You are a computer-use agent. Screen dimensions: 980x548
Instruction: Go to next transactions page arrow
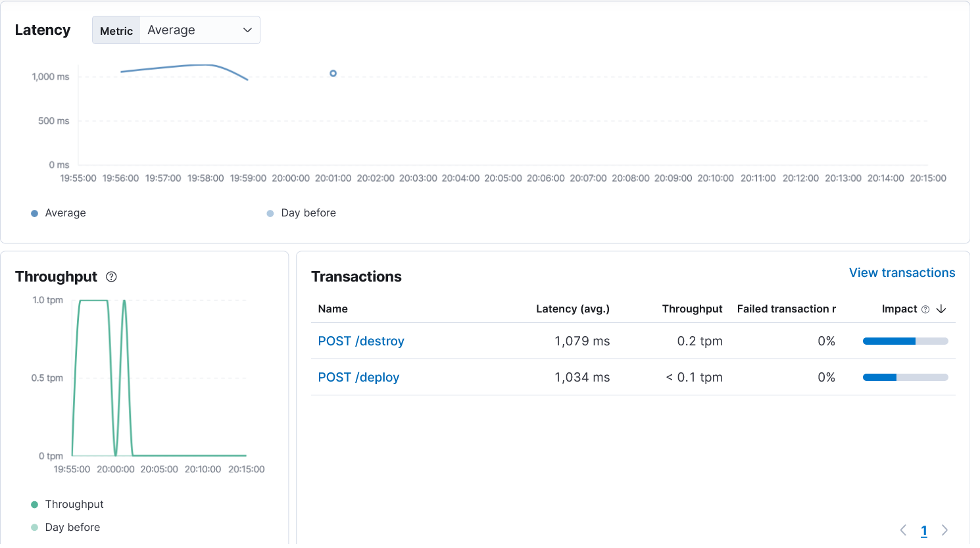[945, 530]
